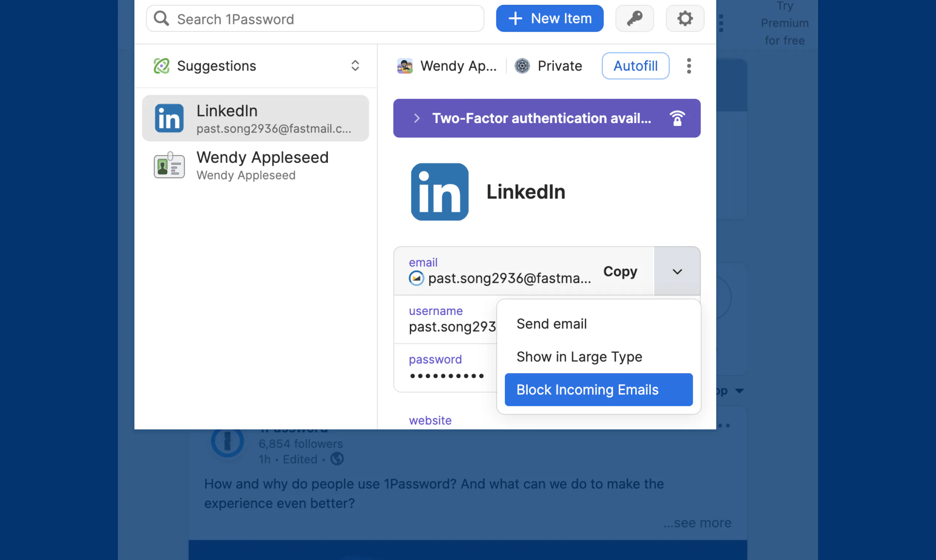Select the LinkedIn login in suggestions
The height and width of the screenshot is (560, 936).
tap(255, 118)
